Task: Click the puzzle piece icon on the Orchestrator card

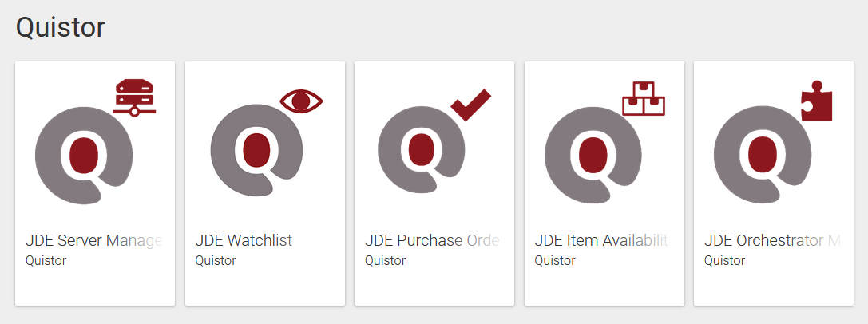Action: (816, 101)
